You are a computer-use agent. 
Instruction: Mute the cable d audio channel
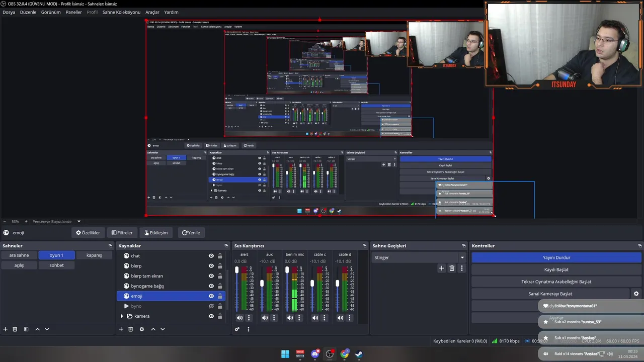point(340,318)
